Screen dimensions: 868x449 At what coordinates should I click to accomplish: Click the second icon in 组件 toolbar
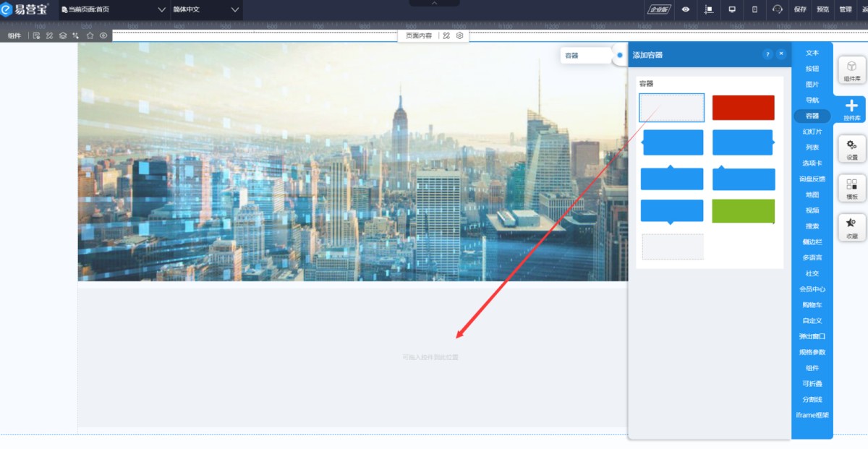click(49, 35)
